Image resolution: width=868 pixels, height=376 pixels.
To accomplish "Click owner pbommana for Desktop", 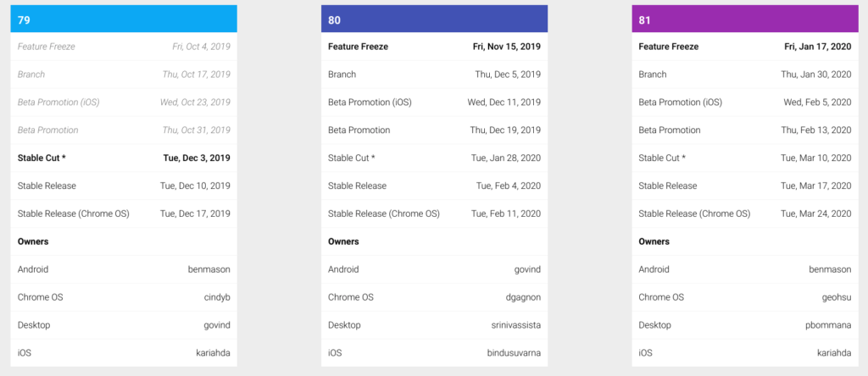I will [828, 325].
